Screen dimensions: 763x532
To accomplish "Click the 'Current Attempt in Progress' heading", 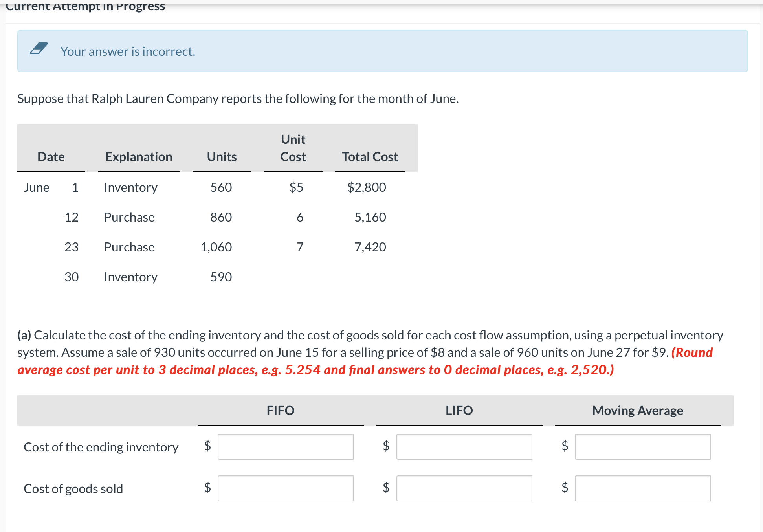I will click(85, 6).
